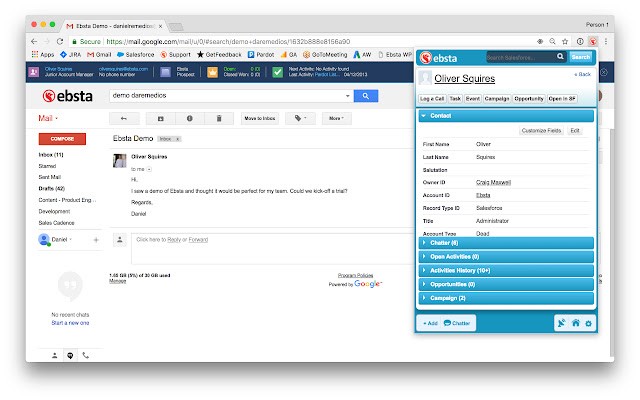Open the Ebsta panel home icon

(576, 323)
